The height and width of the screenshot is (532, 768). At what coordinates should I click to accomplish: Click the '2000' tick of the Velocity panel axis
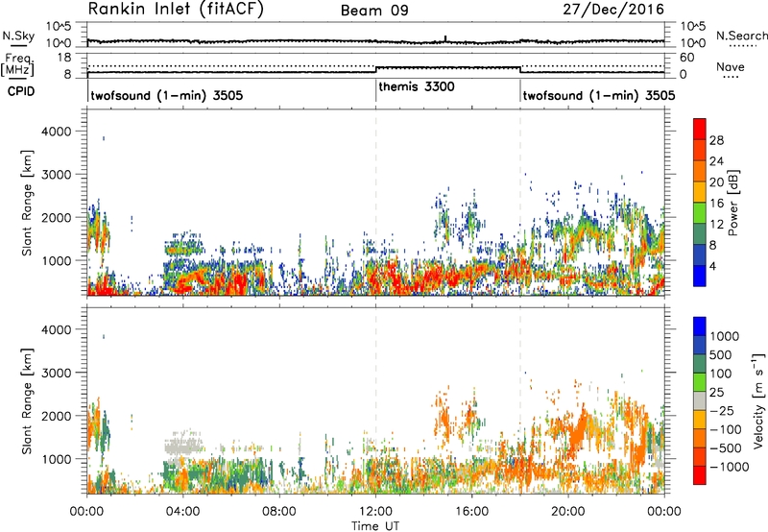pos(57,416)
